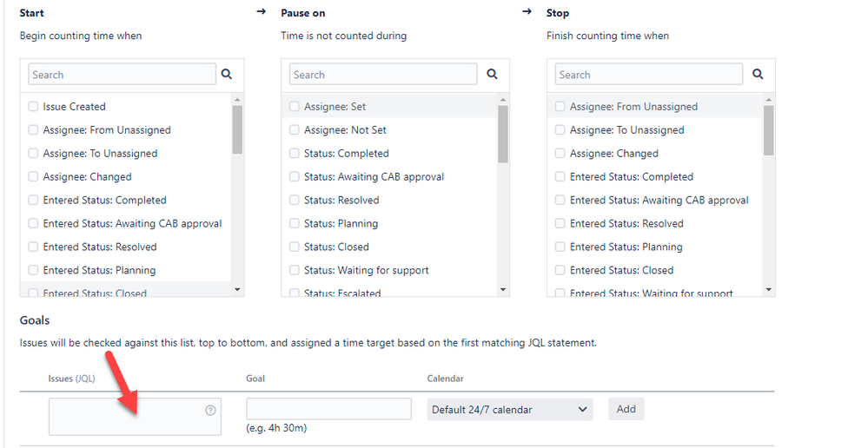Click the Start column search magnifier icon
This screenshot has width=868, height=448.
(x=227, y=75)
